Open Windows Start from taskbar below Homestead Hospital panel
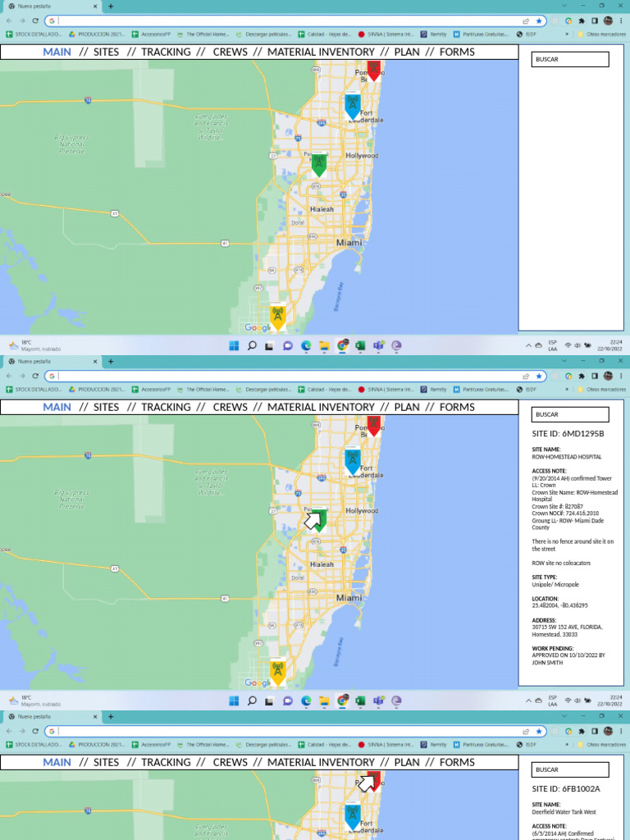Screen dimensions: 630x840 (234, 701)
